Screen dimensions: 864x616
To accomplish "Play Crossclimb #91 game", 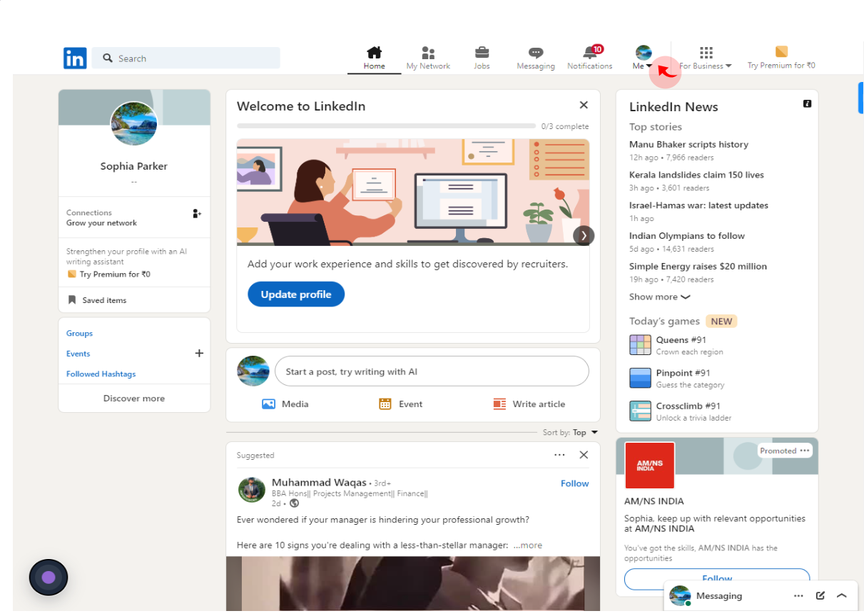I will [688, 406].
